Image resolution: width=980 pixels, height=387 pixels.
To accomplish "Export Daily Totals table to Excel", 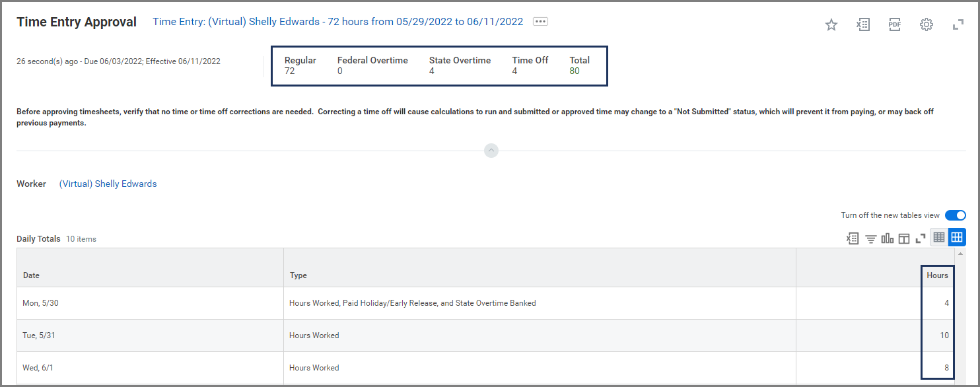I will tap(853, 238).
